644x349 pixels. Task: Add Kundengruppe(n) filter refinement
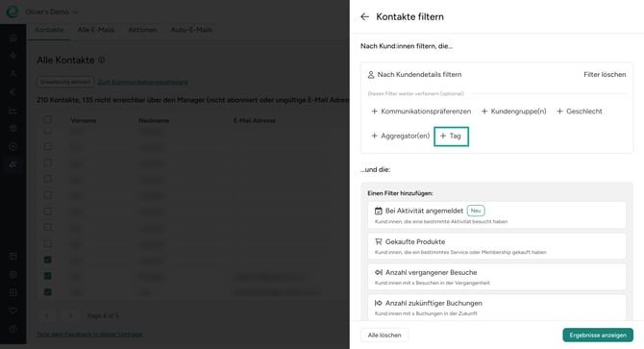click(514, 112)
